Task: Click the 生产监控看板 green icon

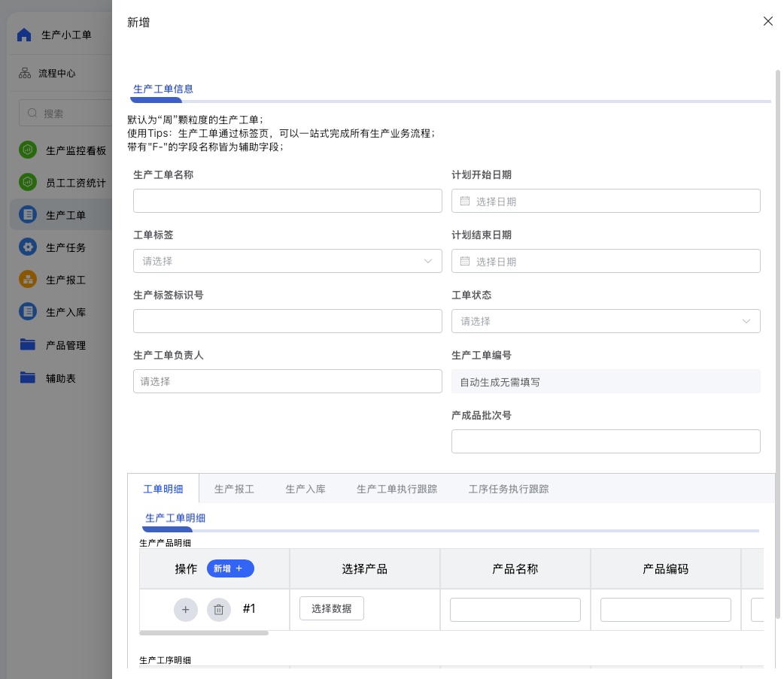Action: click(28, 150)
